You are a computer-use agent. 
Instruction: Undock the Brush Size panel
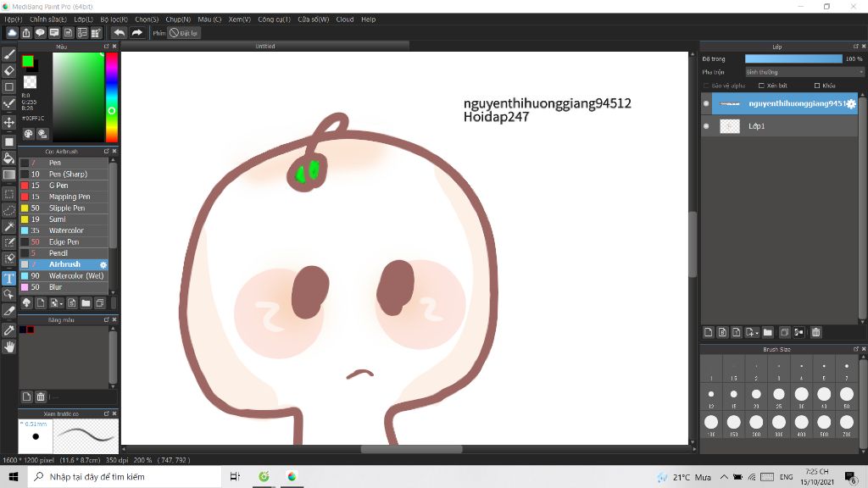pos(856,349)
